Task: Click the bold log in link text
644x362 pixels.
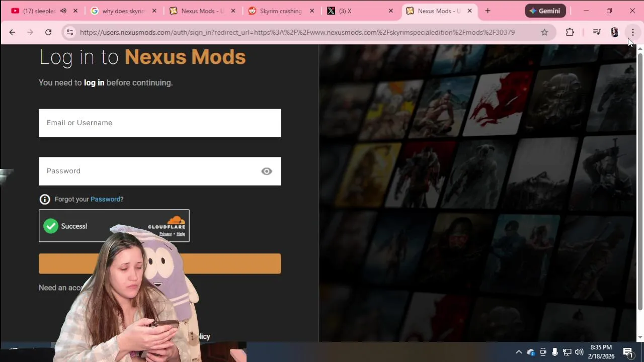Action: coord(94,82)
